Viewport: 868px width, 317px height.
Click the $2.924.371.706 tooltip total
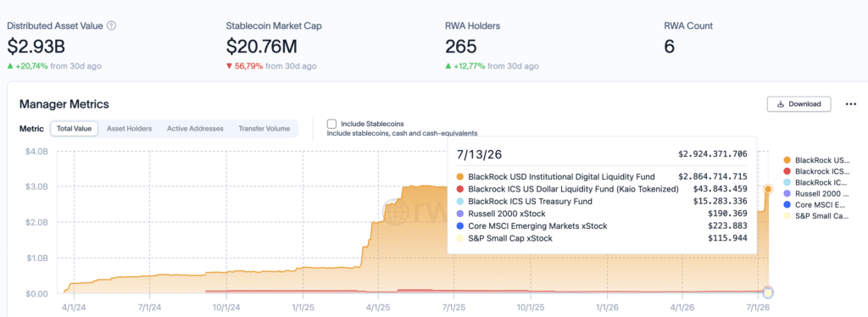tap(713, 153)
